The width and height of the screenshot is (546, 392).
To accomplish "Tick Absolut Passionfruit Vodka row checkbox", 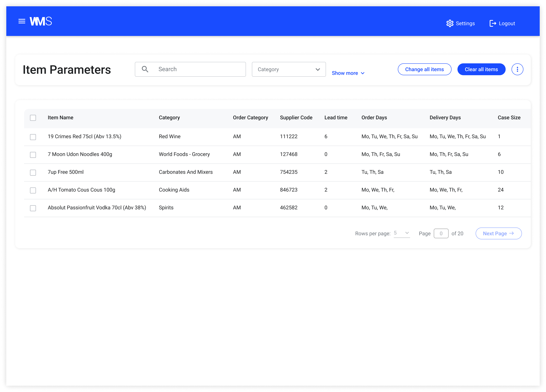I will (x=33, y=208).
